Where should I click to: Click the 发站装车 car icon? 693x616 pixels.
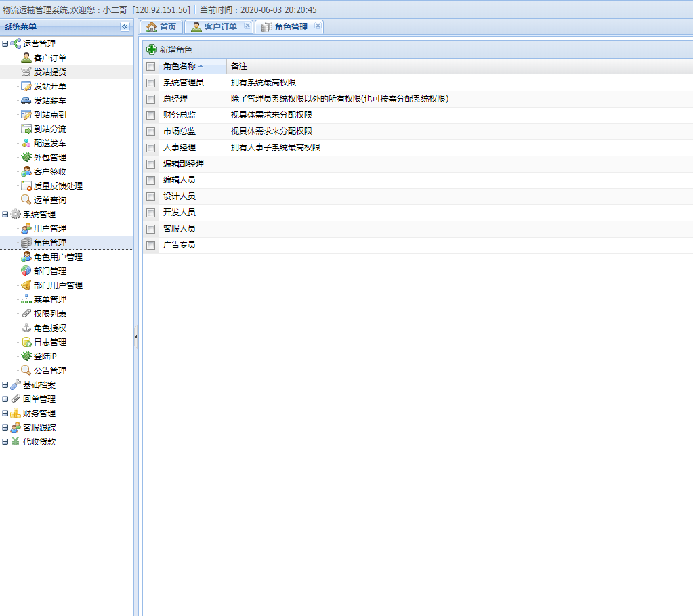[26, 101]
